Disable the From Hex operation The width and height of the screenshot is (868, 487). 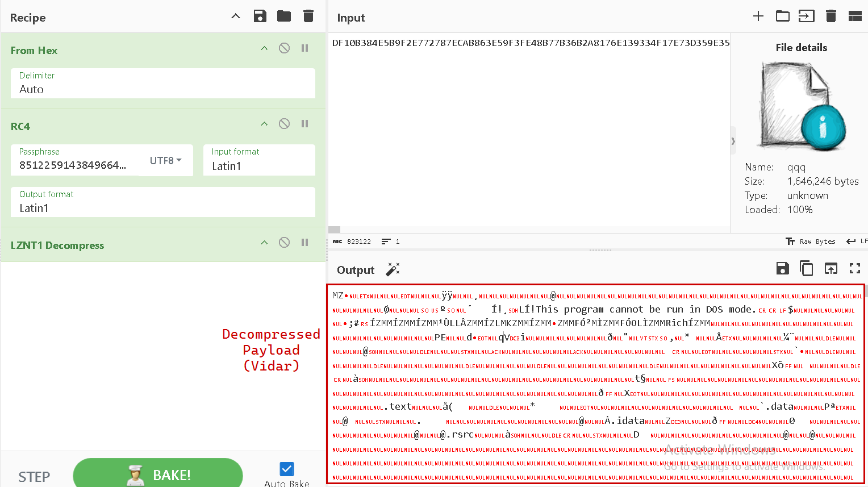285,48
